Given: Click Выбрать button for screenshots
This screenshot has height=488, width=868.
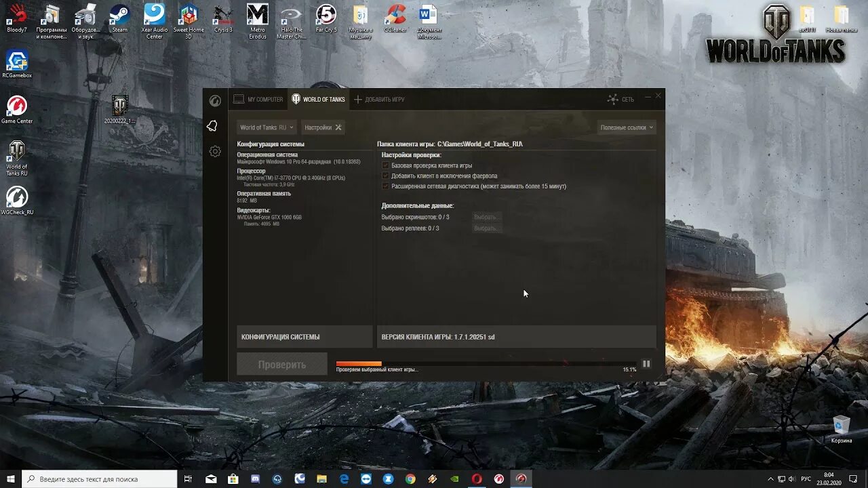Looking at the screenshot, I should coord(486,217).
